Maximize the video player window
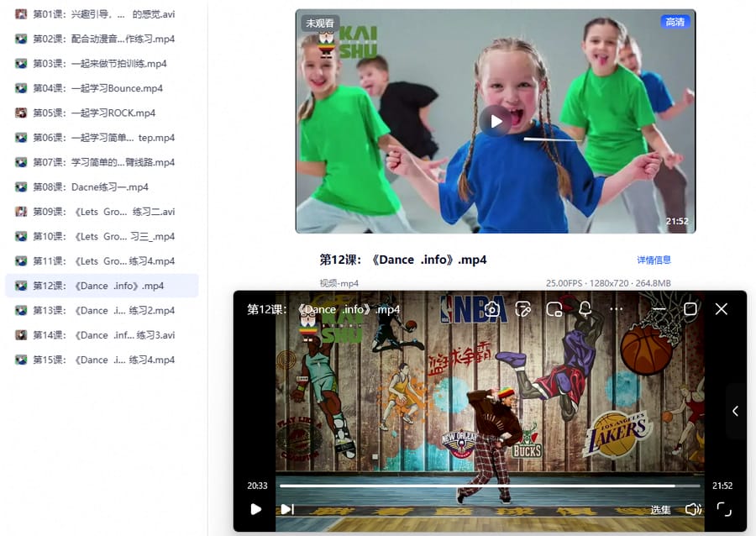This screenshot has width=756, height=536. 690,309
